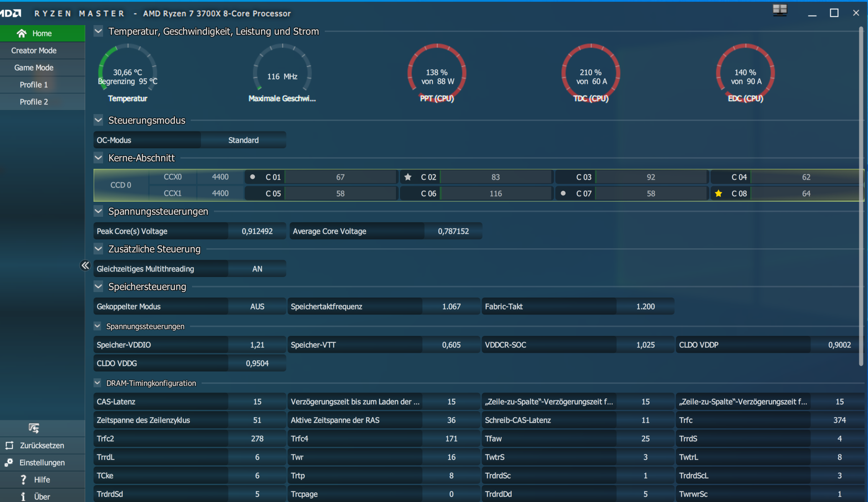Viewport: 868px width, 502px height.
Task: Open Profile 1
Action: pyautogui.click(x=42, y=85)
